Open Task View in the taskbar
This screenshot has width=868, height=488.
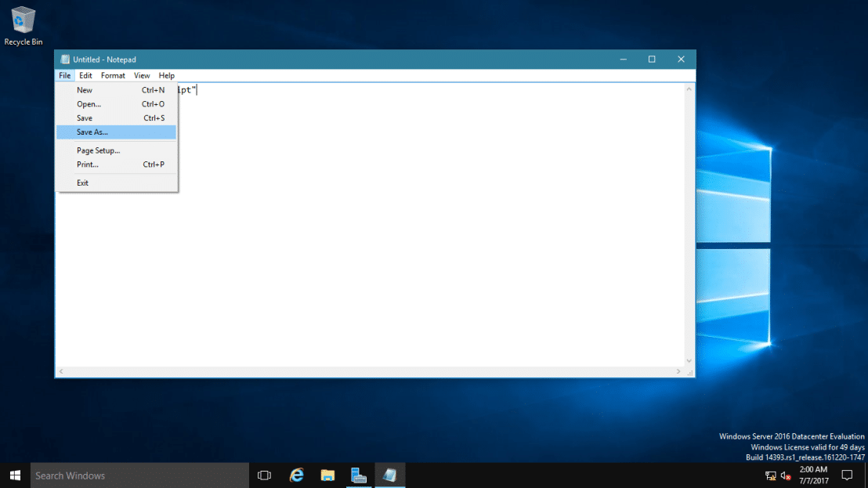coord(264,475)
